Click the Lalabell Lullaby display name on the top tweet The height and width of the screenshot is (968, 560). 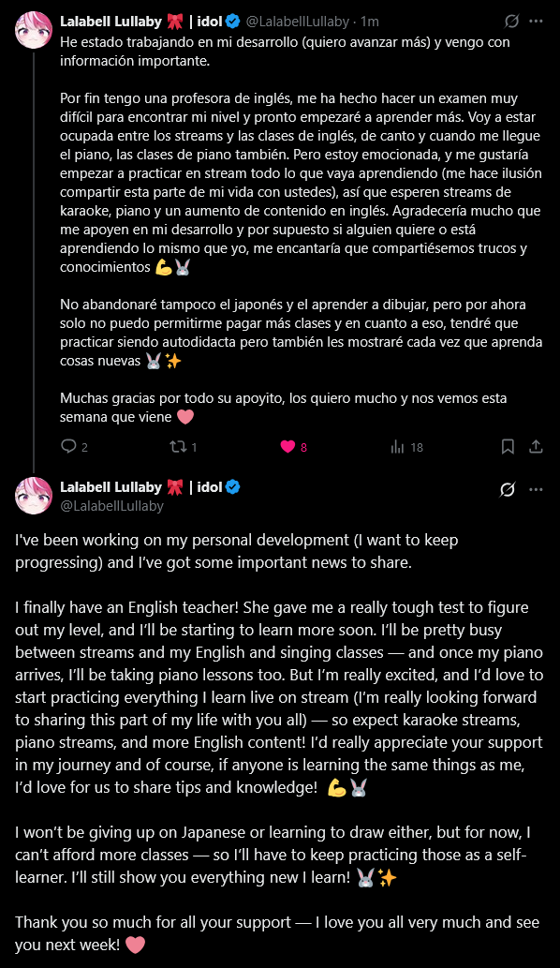(x=111, y=21)
